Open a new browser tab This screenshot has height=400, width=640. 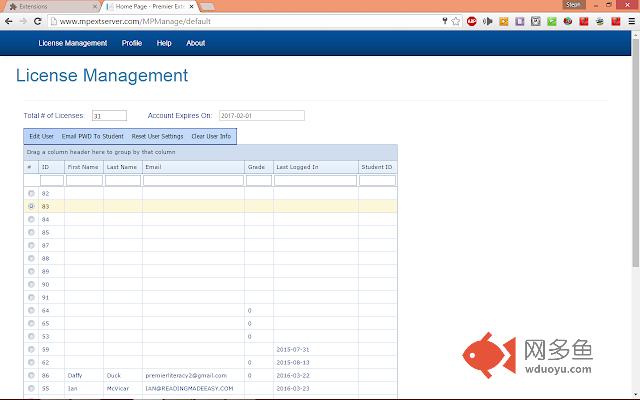[x=207, y=7]
